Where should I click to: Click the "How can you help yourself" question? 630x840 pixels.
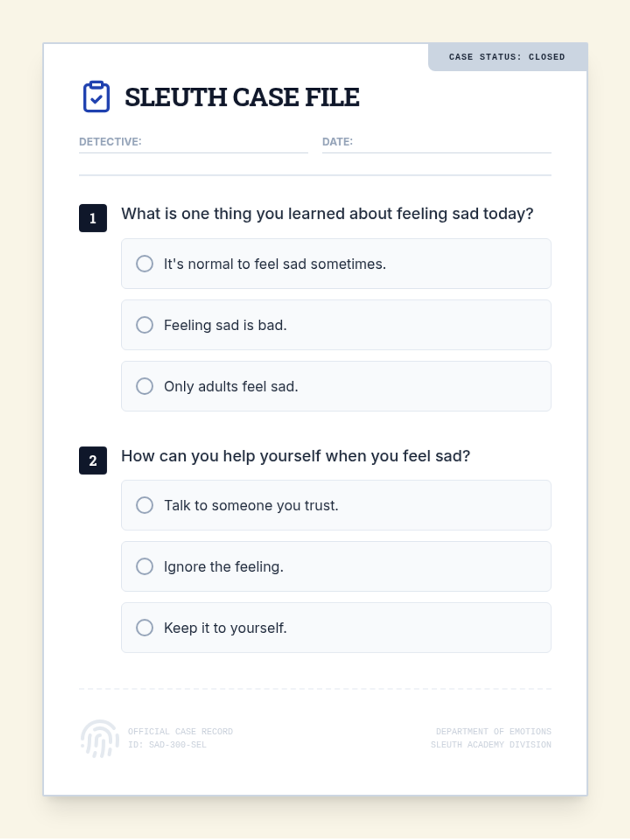(296, 456)
